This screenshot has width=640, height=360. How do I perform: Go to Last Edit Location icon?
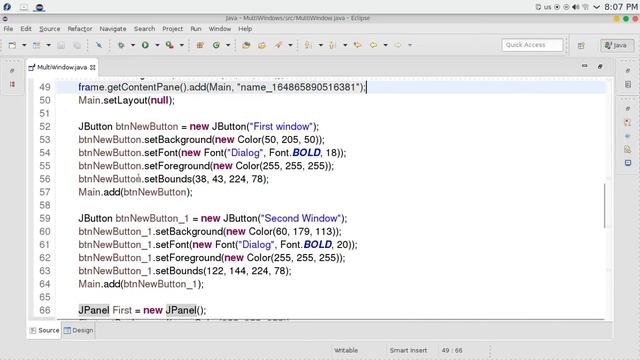click(358, 45)
